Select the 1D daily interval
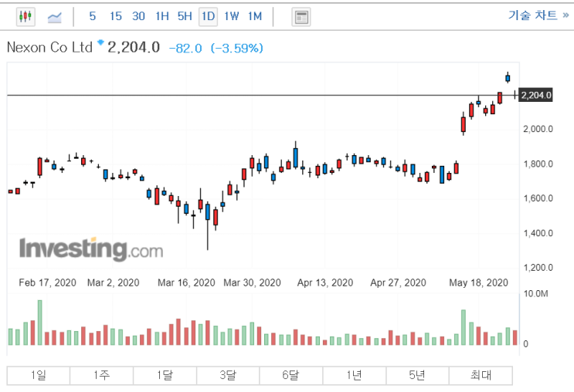 209,16
